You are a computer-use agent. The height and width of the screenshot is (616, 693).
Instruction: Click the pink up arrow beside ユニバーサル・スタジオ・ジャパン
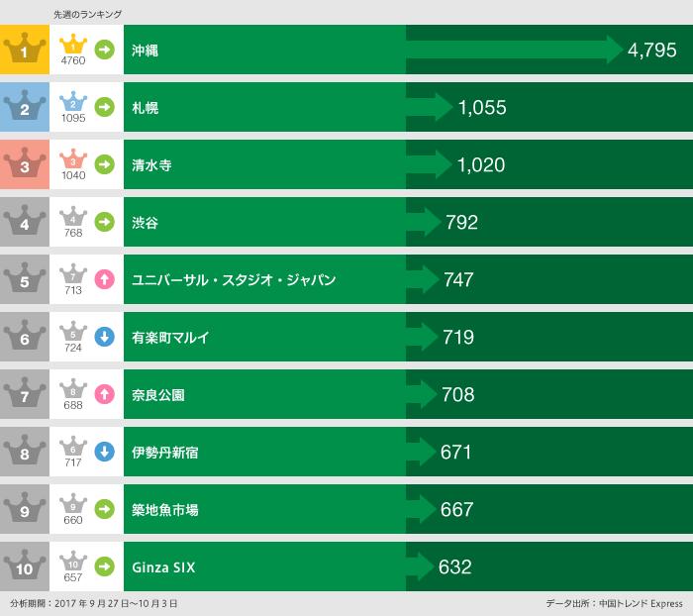[x=104, y=279]
